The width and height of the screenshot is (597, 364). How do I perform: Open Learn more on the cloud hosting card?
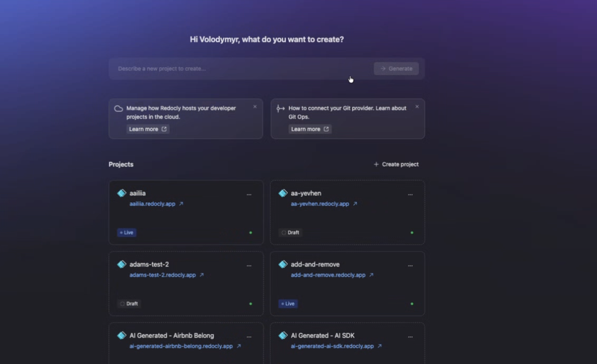148,129
